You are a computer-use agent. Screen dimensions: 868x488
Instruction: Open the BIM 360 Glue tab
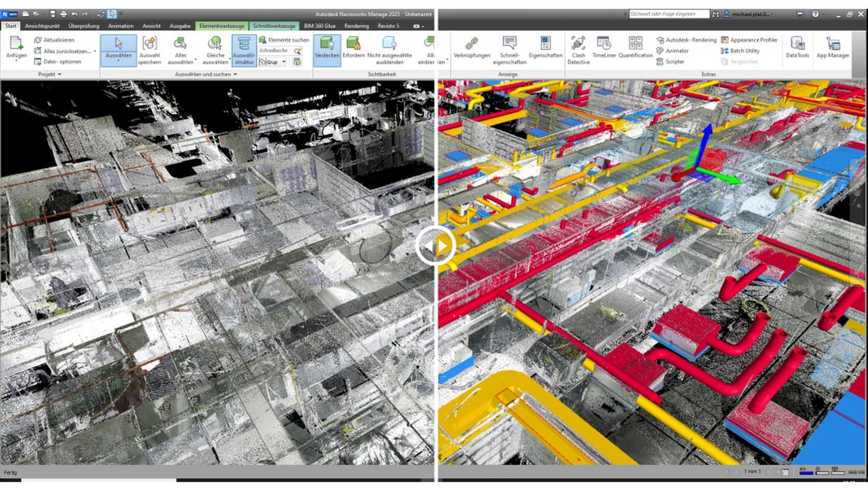[x=320, y=26]
